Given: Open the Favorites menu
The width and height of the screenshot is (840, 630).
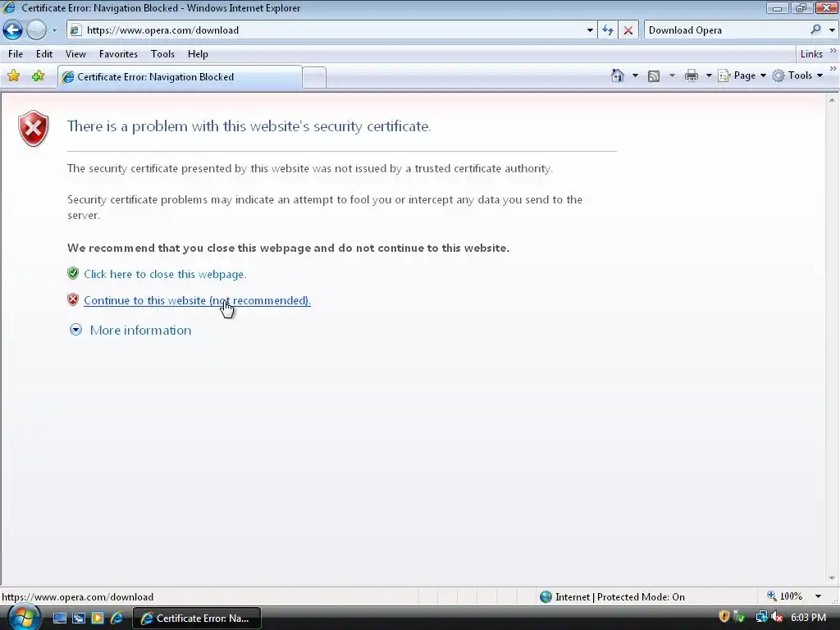Looking at the screenshot, I should click(x=118, y=54).
